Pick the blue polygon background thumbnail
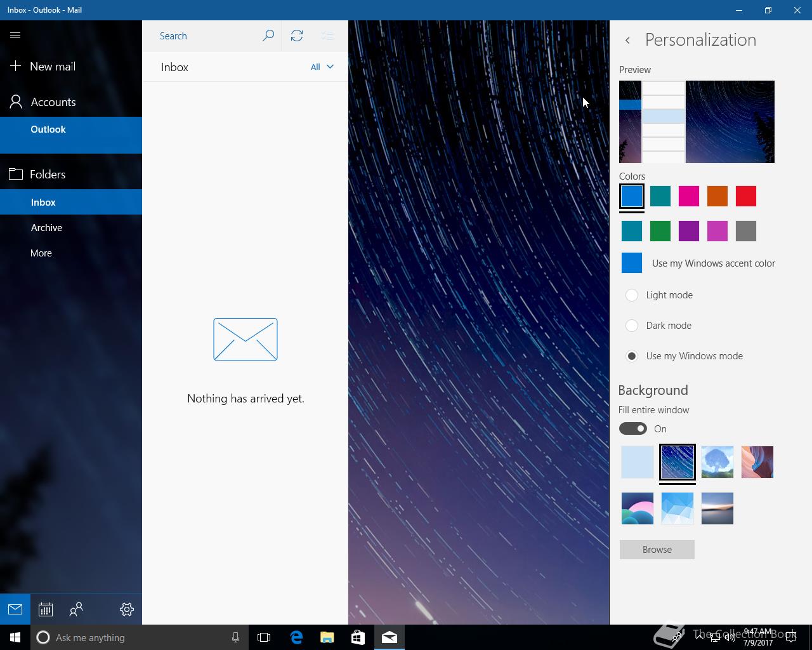 678,508
